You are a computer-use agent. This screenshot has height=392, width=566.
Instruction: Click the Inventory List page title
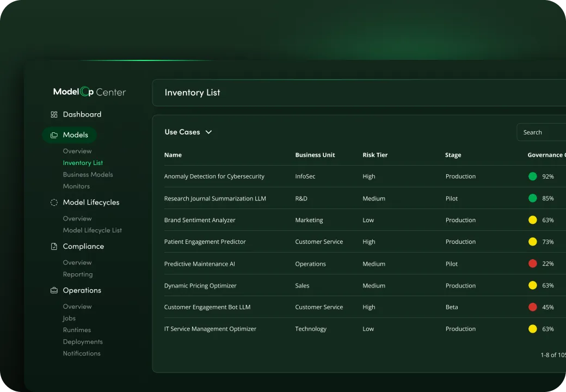pos(192,93)
